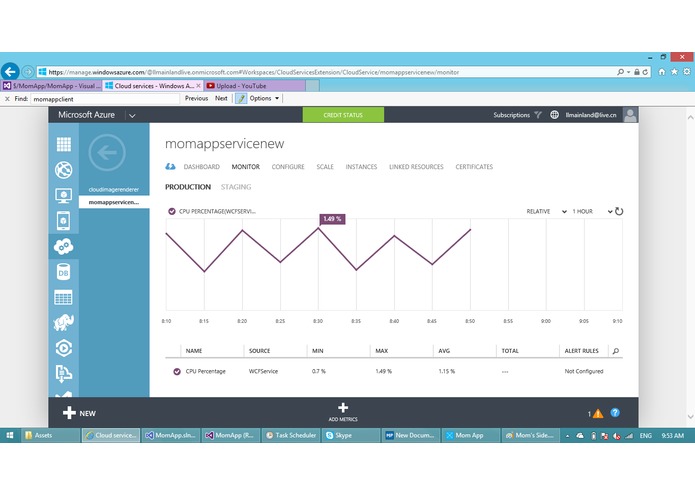Open Virtual Machines monitor icon in sidebar
Image resolution: width=695 pixels, height=494 pixels.
click(63, 195)
